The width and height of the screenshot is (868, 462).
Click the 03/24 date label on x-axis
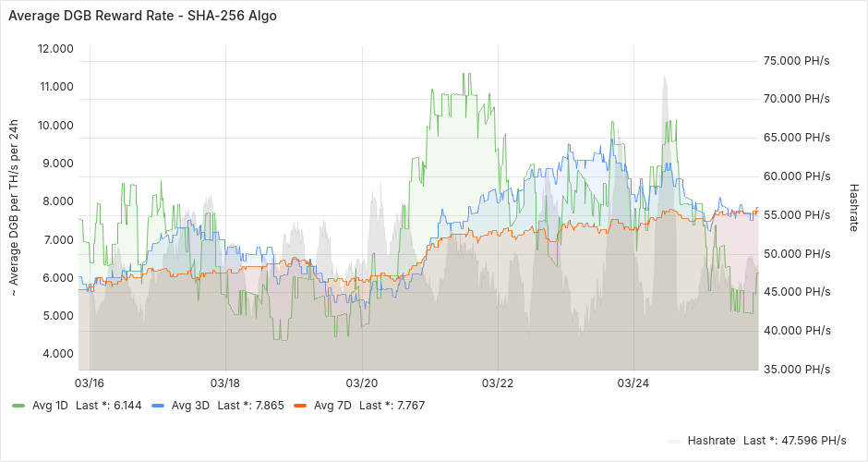pos(634,383)
